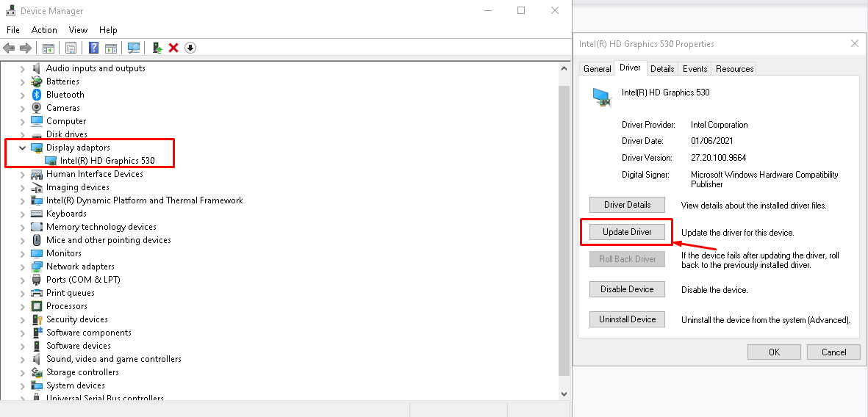The width and height of the screenshot is (868, 417).
Task: Switch to the Details tab
Action: coord(662,68)
